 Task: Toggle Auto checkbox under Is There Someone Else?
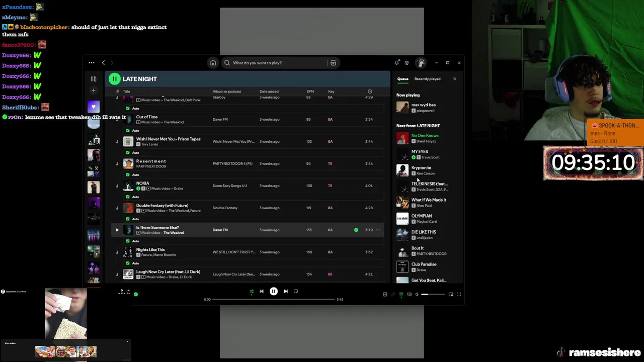tap(127, 241)
